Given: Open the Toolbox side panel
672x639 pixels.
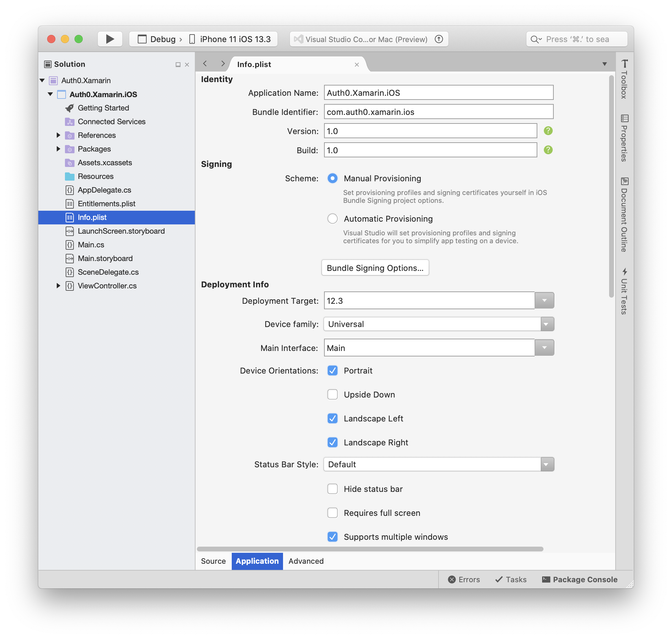Looking at the screenshot, I should point(624,79).
